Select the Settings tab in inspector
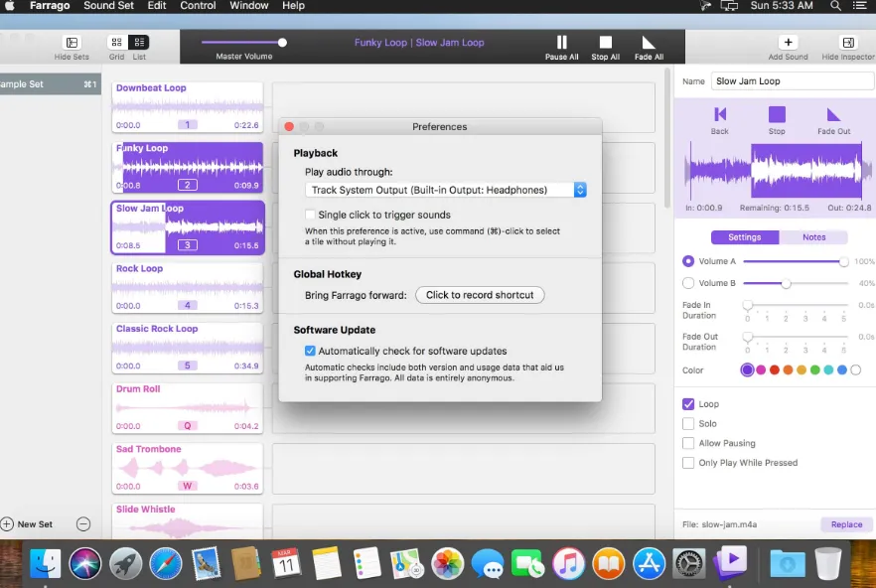876x588 pixels. pyautogui.click(x=745, y=237)
